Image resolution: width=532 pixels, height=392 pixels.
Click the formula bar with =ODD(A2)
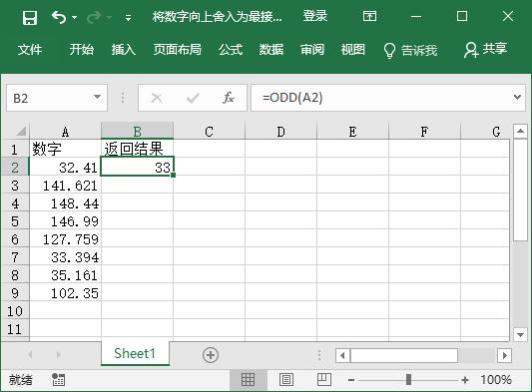point(380,98)
